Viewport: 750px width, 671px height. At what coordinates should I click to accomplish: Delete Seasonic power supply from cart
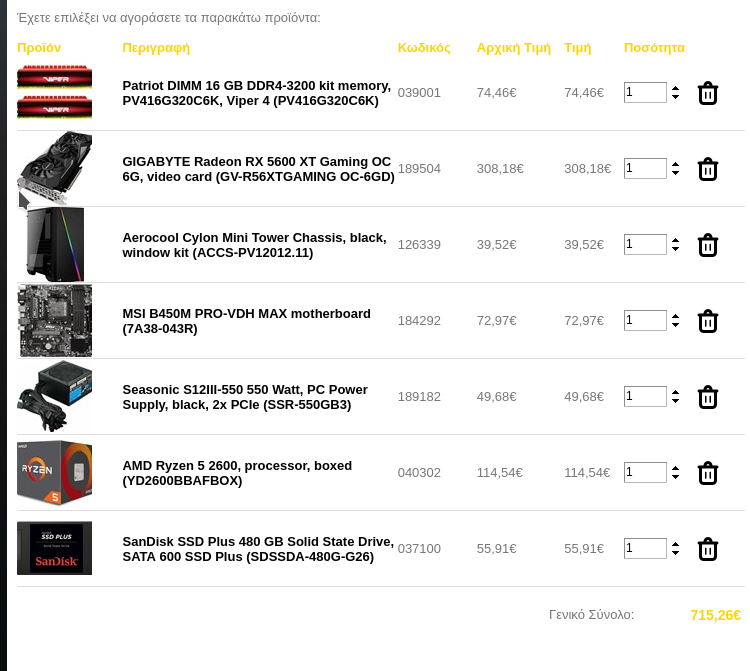(707, 397)
